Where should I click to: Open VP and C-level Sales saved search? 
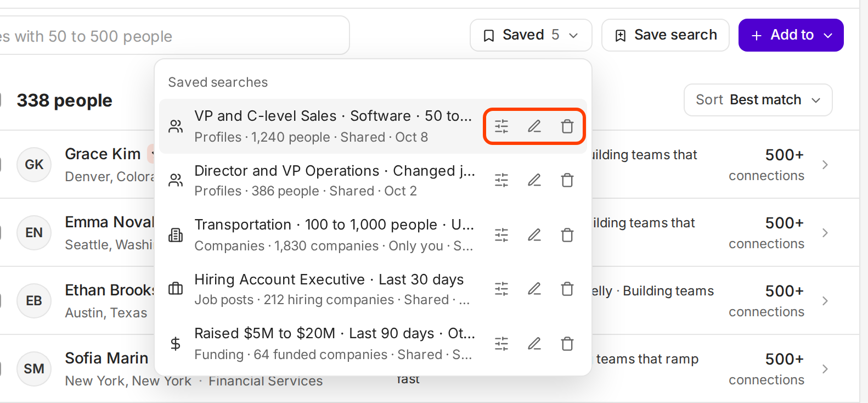point(373,126)
